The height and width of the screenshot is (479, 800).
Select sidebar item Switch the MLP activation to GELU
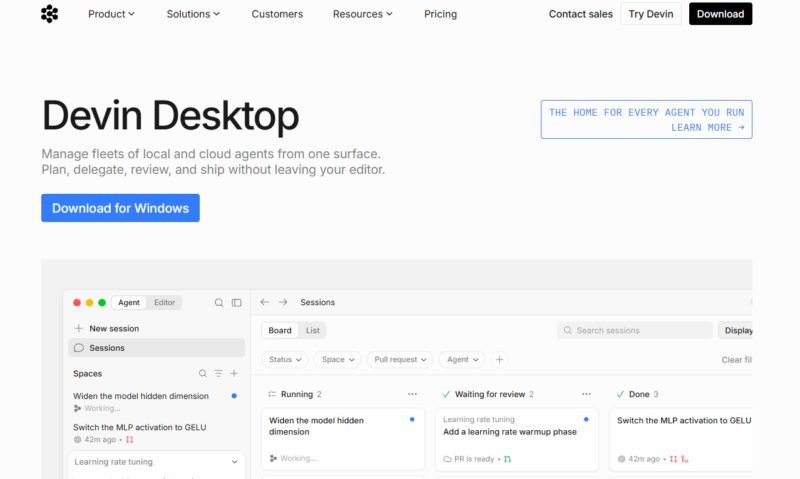click(157, 433)
